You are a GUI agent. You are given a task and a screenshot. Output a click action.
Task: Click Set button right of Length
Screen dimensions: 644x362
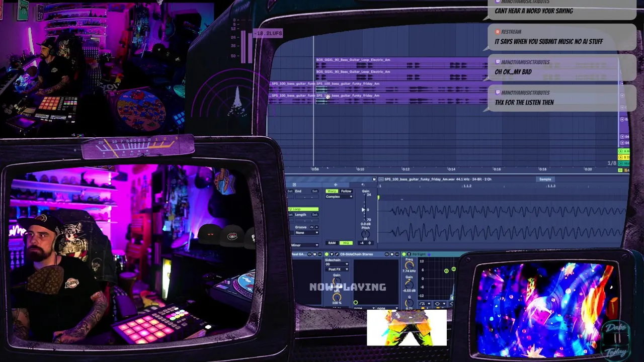pyautogui.click(x=315, y=215)
